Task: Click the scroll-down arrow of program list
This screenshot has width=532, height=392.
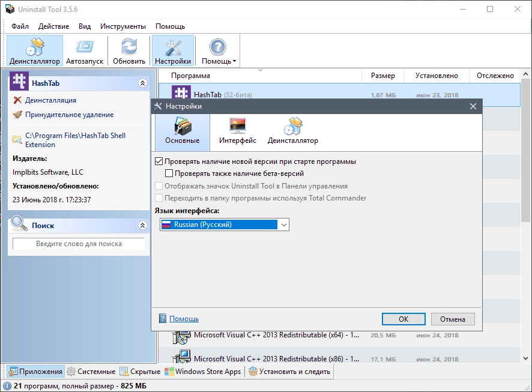Action: pos(525,358)
